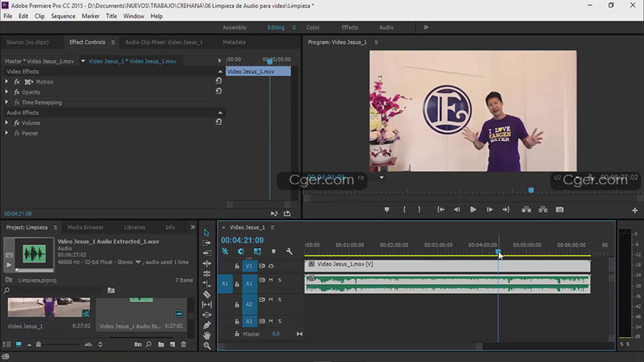Collapse the Audio Effects section

pyautogui.click(x=220, y=113)
